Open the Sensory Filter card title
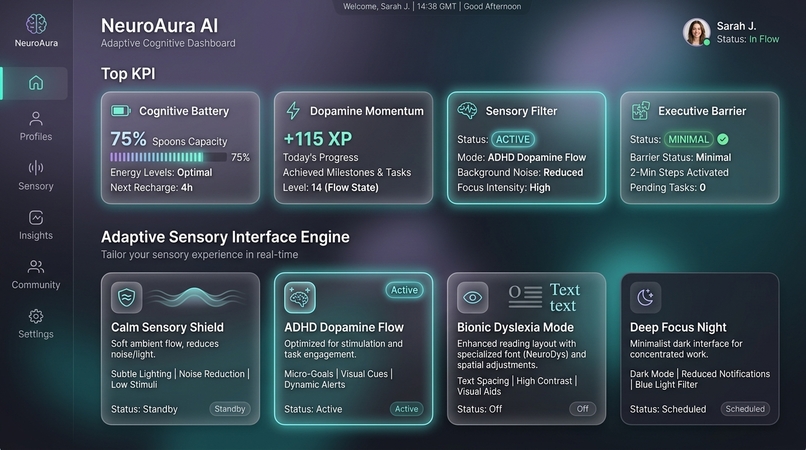The height and width of the screenshot is (450, 806). pyautogui.click(x=521, y=111)
